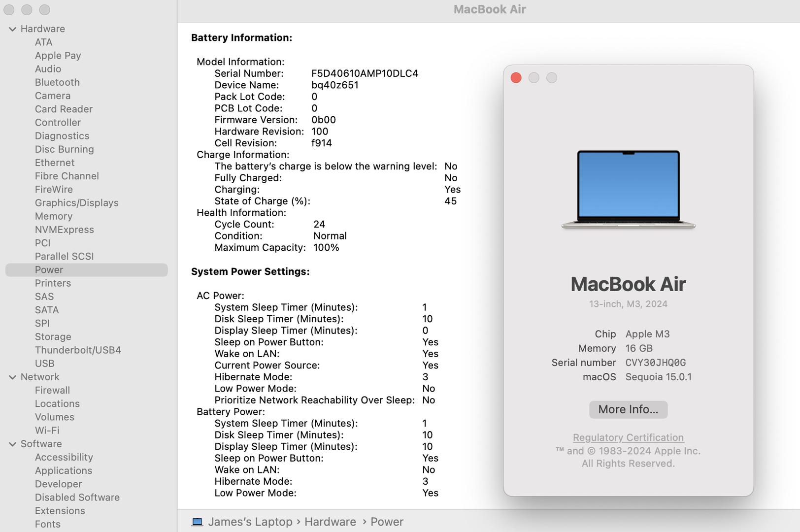Select PCI in the sidebar
The height and width of the screenshot is (532, 800).
(42, 243)
